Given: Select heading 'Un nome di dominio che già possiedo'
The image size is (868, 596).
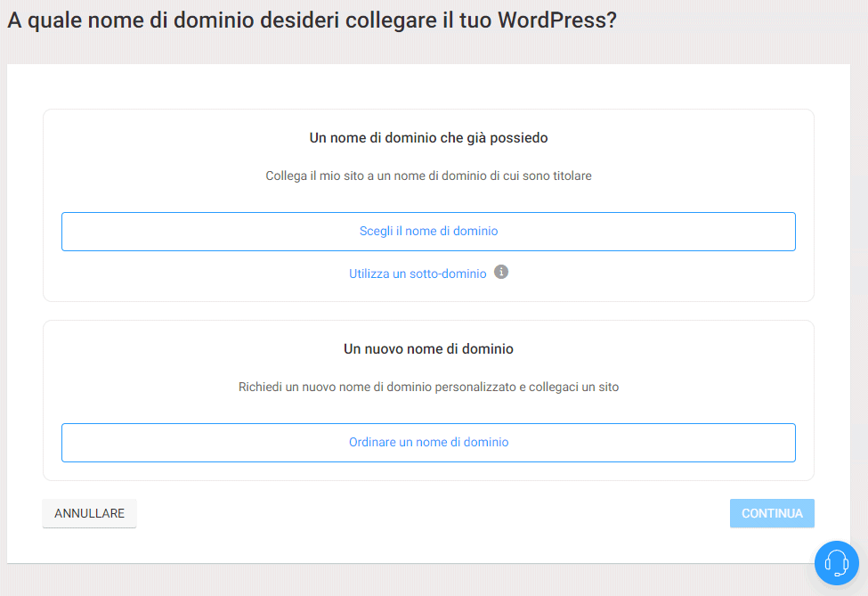Looking at the screenshot, I should (x=428, y=138).
